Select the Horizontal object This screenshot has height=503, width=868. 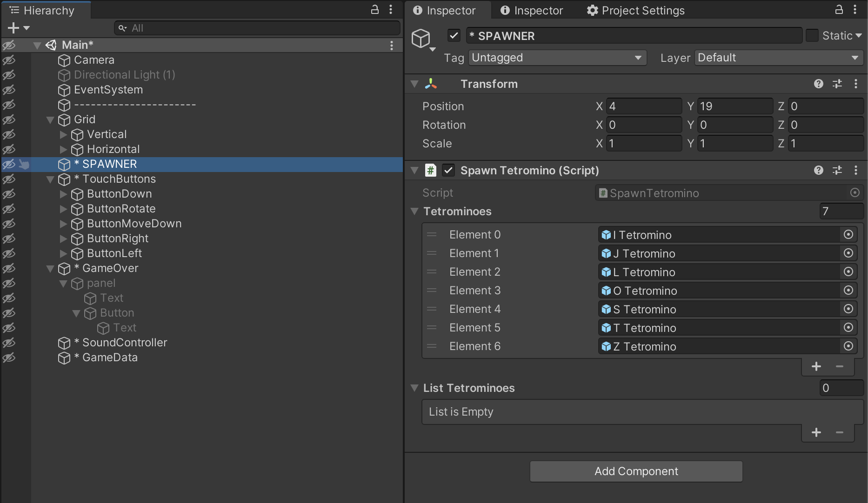113,149
